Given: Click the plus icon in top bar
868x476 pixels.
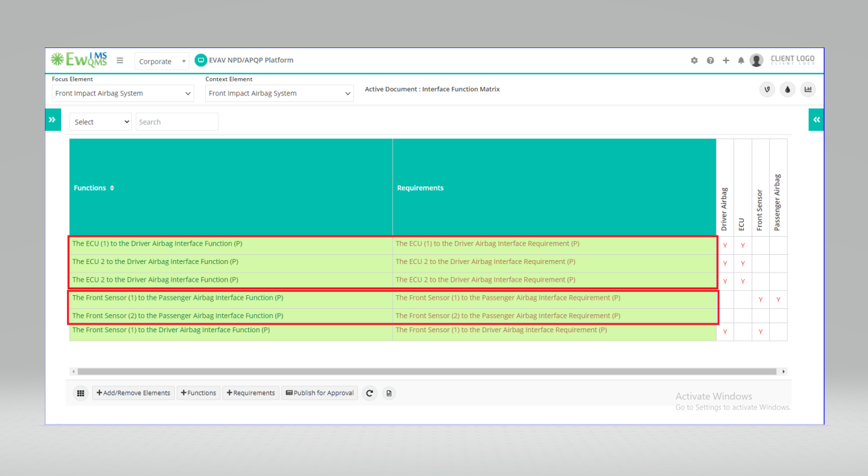Looking at the screenshot, I should click(x=726, y=60).
